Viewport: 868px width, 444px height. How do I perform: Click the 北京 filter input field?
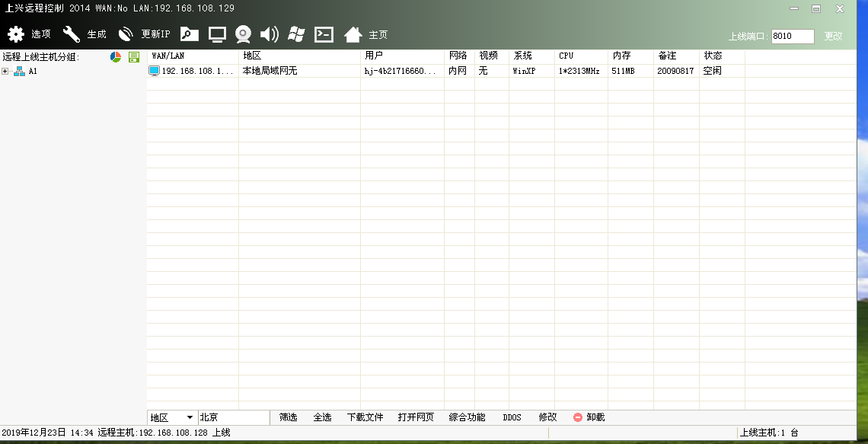234,417
